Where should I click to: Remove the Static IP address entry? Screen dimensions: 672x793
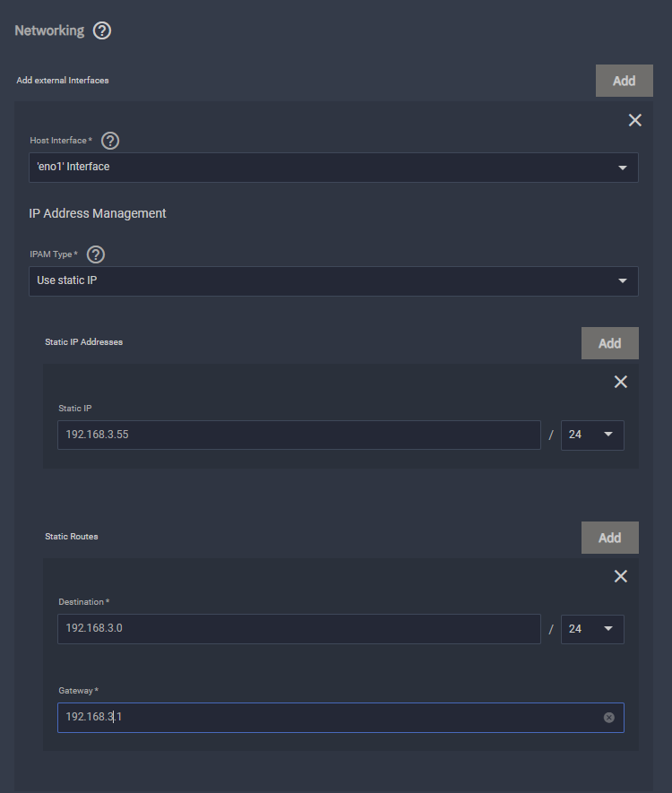(x=620, y=382)
